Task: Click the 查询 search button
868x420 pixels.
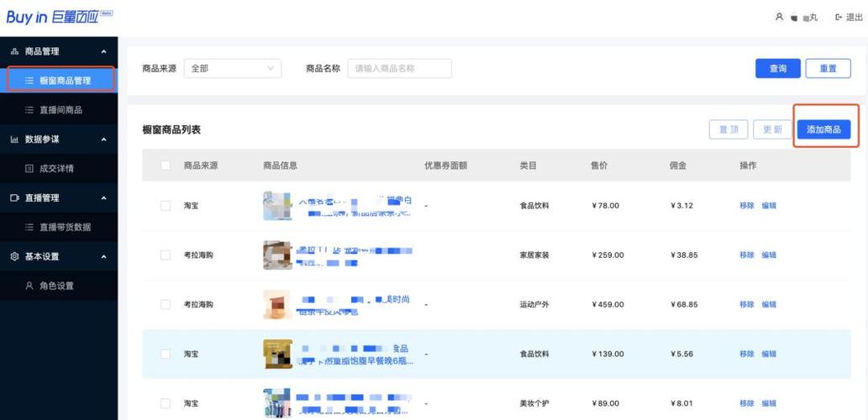Action: pyautogui.click(x=778, y=69)
